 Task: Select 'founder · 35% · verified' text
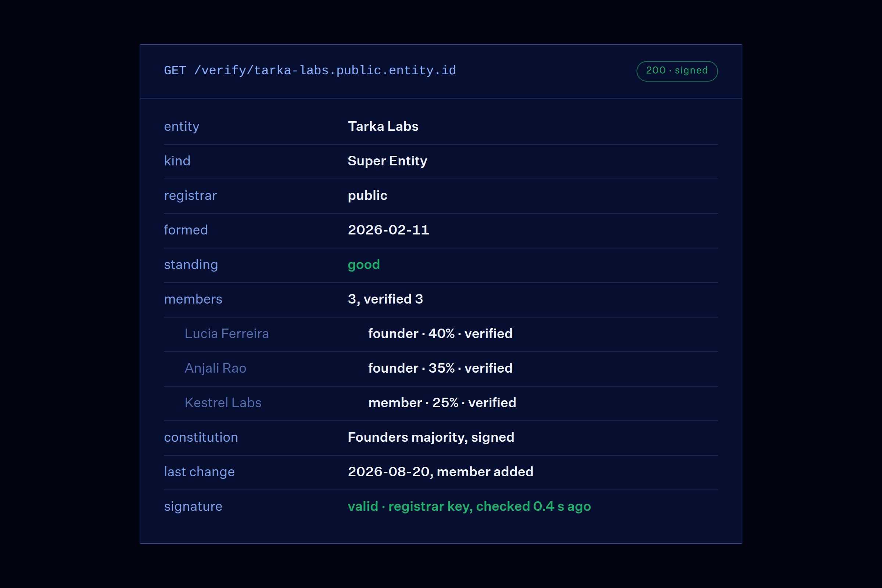coord(440,368)
